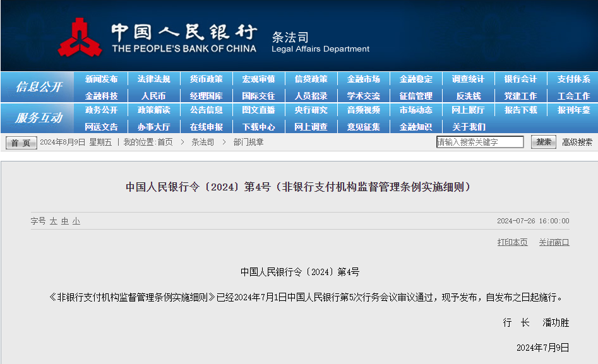
Task: Select 反洗钱 in the navigation bar
Action: (468, 96)
